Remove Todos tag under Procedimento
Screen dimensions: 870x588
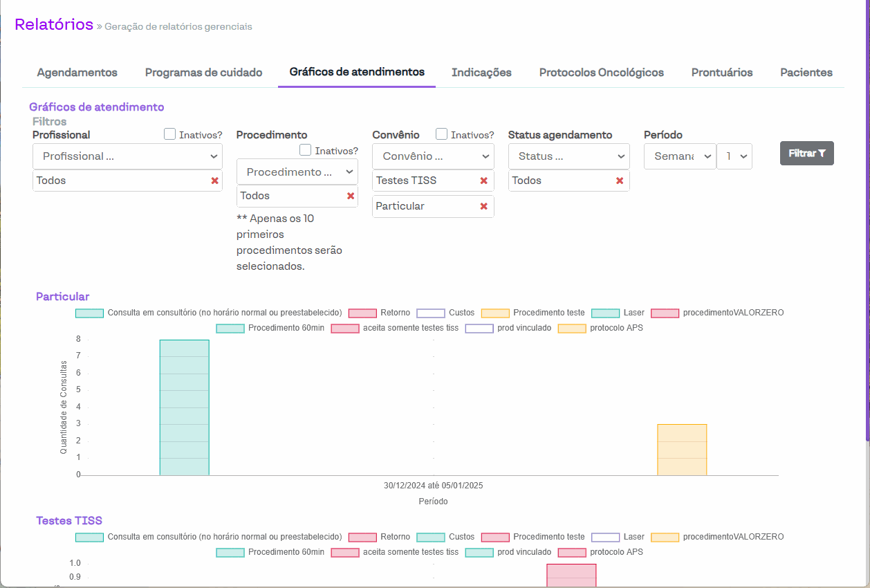tap(351, 196)
